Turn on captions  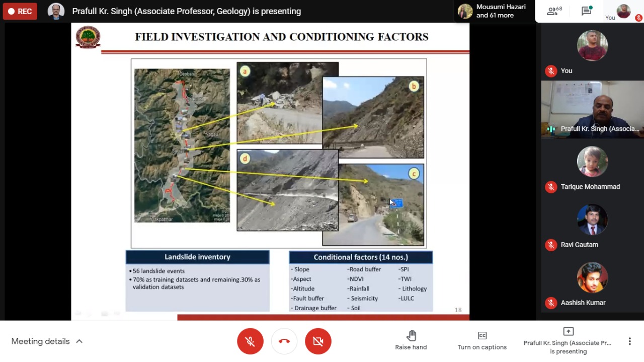point(482,341)
